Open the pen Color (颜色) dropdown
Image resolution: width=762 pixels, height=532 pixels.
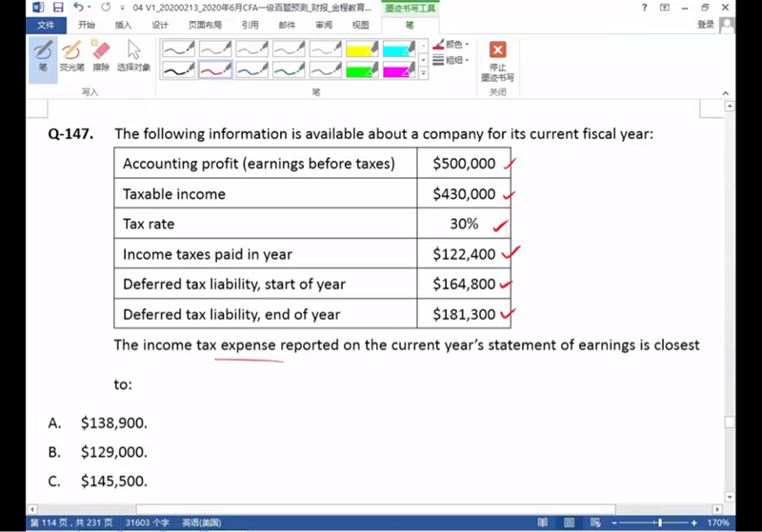point(452,44)
